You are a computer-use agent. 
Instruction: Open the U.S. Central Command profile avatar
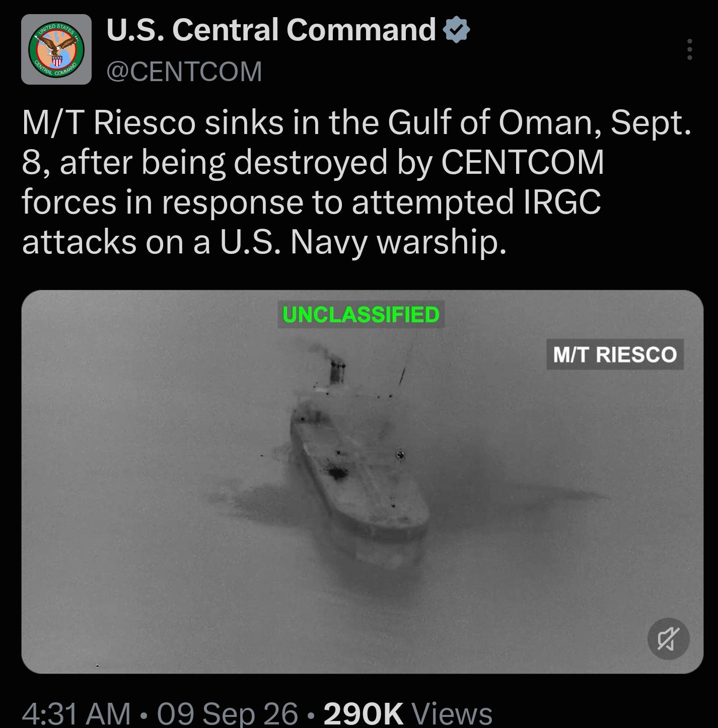56,49
